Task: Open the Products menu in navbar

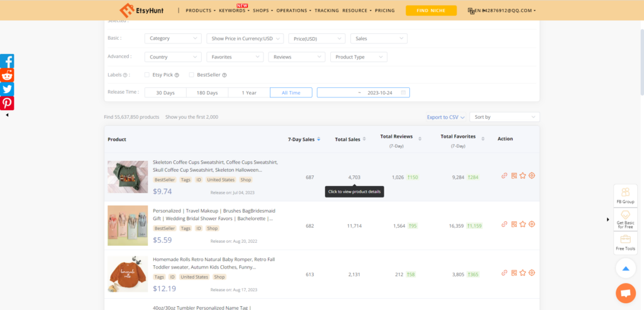Action: coord(200,11)
